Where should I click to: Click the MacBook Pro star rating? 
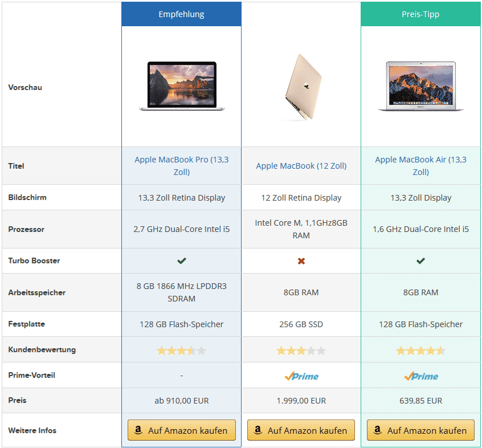pyautogui.click(x=182, y=351)
